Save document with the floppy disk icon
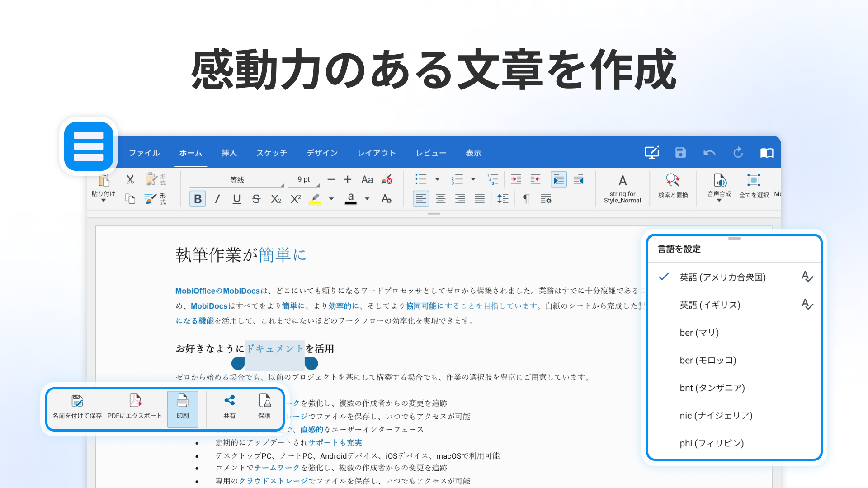Viewport: 868px width, 488px height. [680, 153]
